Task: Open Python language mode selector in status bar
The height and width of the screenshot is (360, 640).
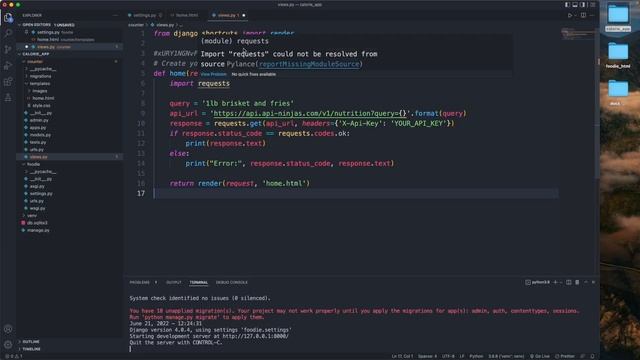Action: tap(476, 356)
